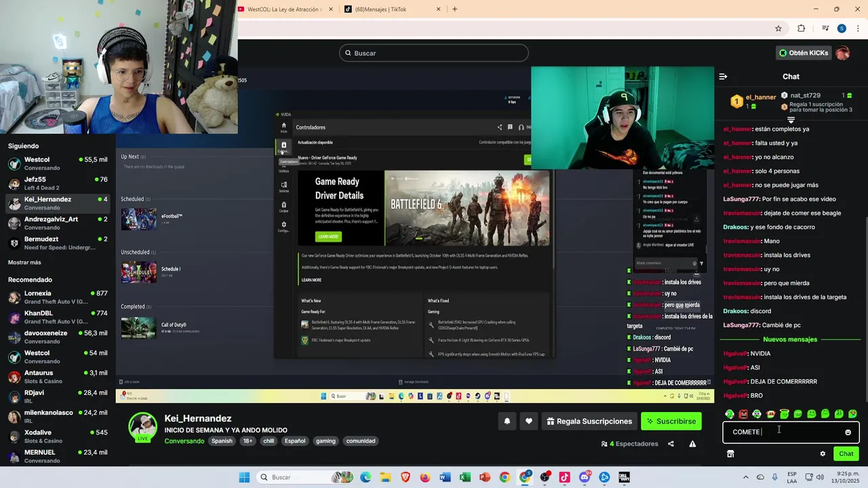Focus chat message input containing COMETE
Screen dimensions: 868x488
tap(791, 432)
